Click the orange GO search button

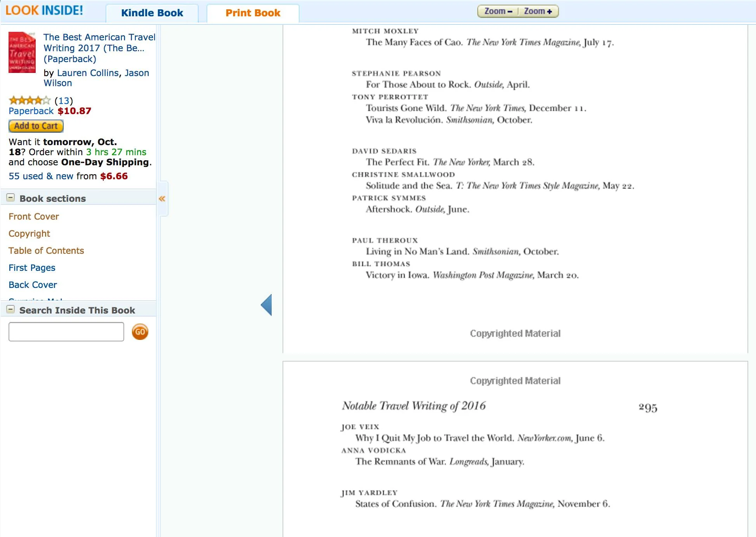(x=140, y=332)
